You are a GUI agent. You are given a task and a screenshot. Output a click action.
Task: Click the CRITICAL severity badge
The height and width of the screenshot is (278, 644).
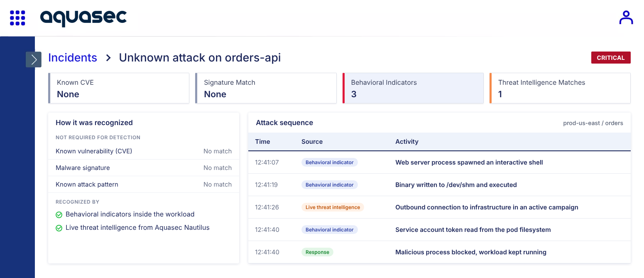pos(611,58)
